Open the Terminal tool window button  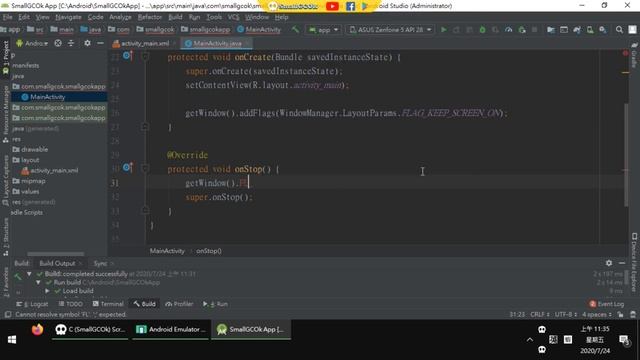coord(108,304)
